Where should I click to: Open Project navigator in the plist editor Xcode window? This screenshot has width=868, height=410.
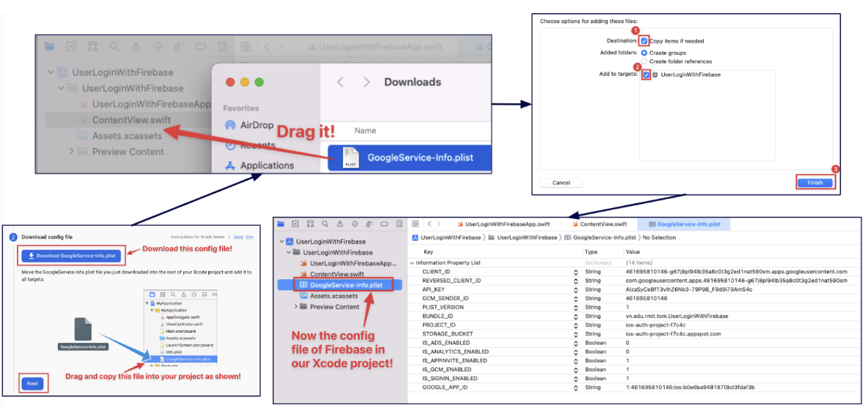tap(281, 224)
